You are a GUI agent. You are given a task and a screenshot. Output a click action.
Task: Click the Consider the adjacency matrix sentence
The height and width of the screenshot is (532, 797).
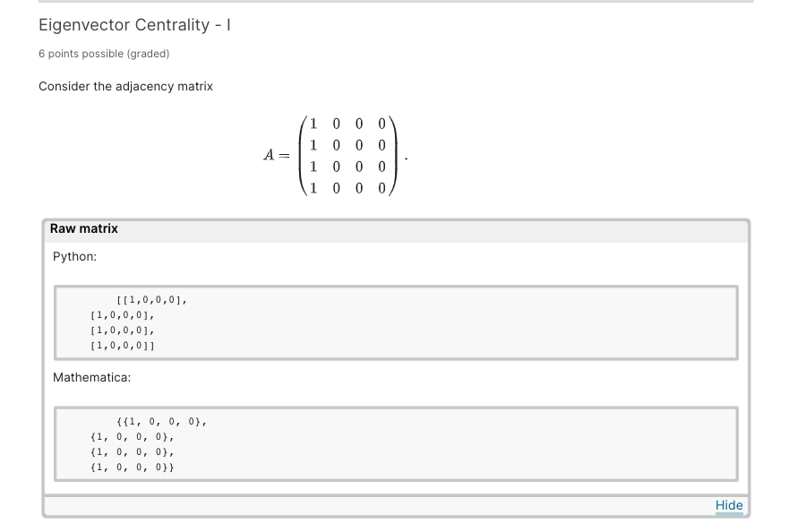(x=124, y=86)
